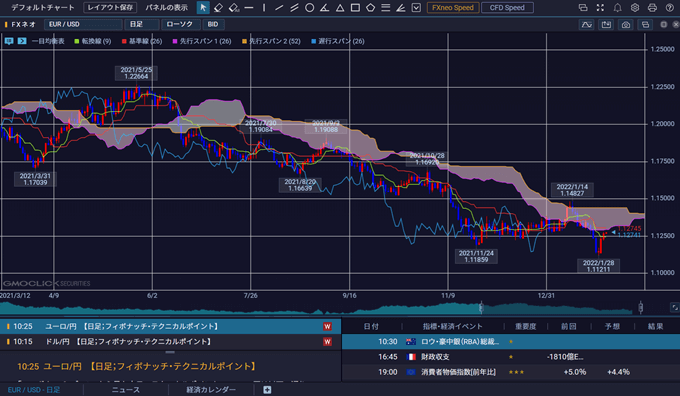Grab the left range handle on overview strip
Image resolution: width=680 pixels, height=396 pixels.
click(481, 308)
